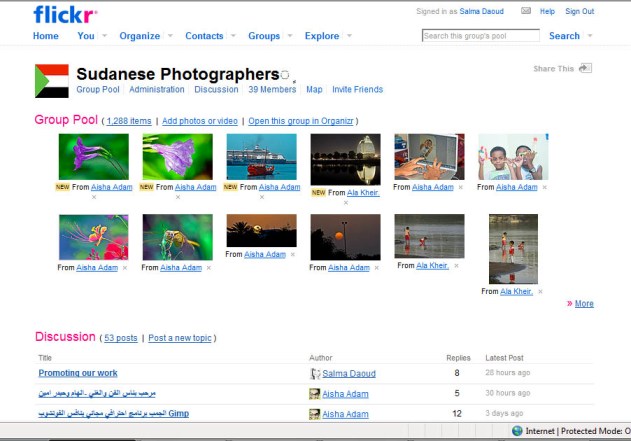The image size is (631, 441).
Task: Click the x under the ship photo
Action: point(262,197)
